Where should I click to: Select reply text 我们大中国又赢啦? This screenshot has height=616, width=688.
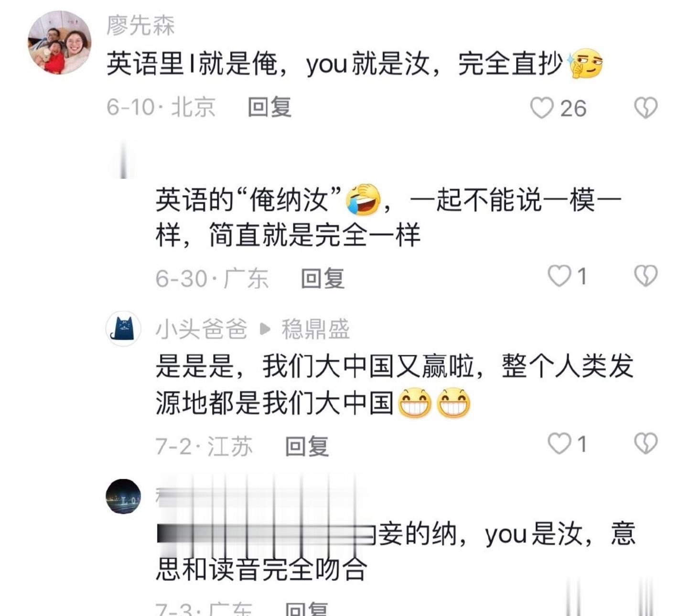click(x=368, y=367)
